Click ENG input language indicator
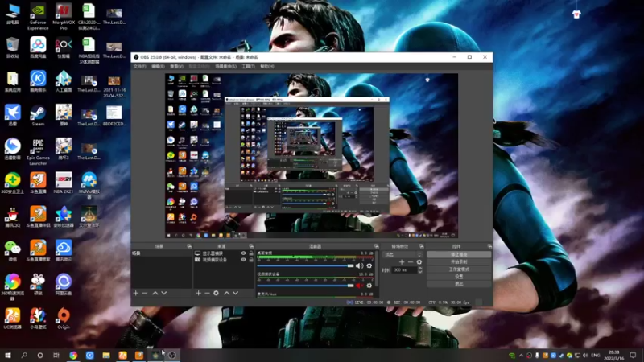Viewport: 644px width, 362px height. pyautogui.click(x=595, y=355)
